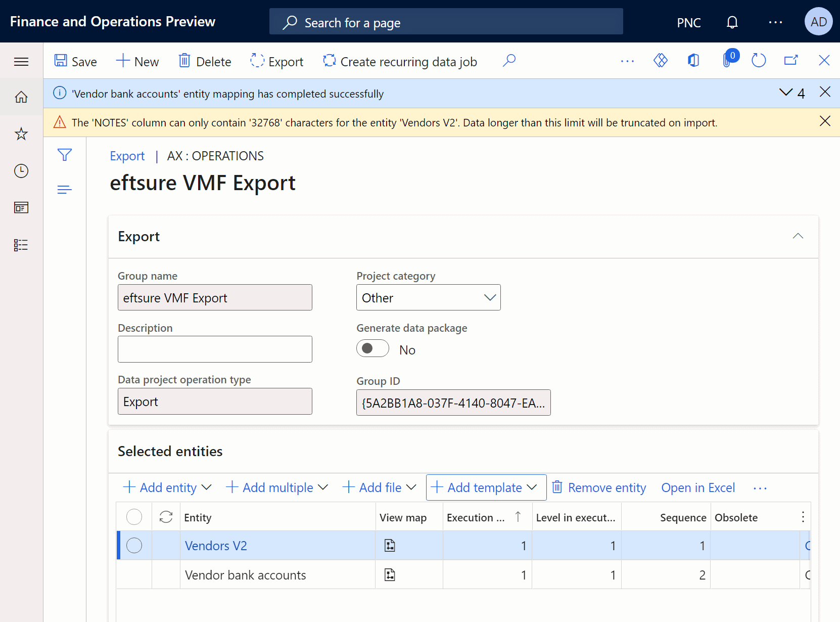Viewport: 840px width, 622px height.
Task: Click the Export breadcrumb link
Action: [x=127, y=156]
